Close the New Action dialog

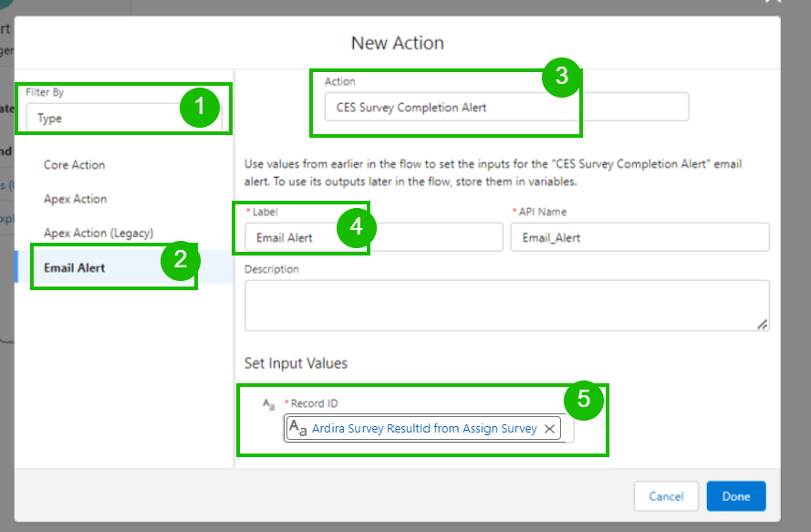(772, 5)
